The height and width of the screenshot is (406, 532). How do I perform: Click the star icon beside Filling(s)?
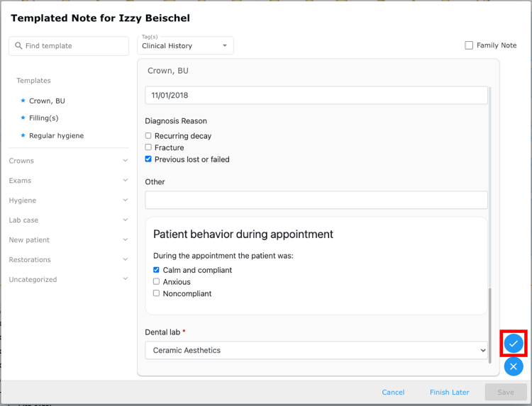click(23, 118)
